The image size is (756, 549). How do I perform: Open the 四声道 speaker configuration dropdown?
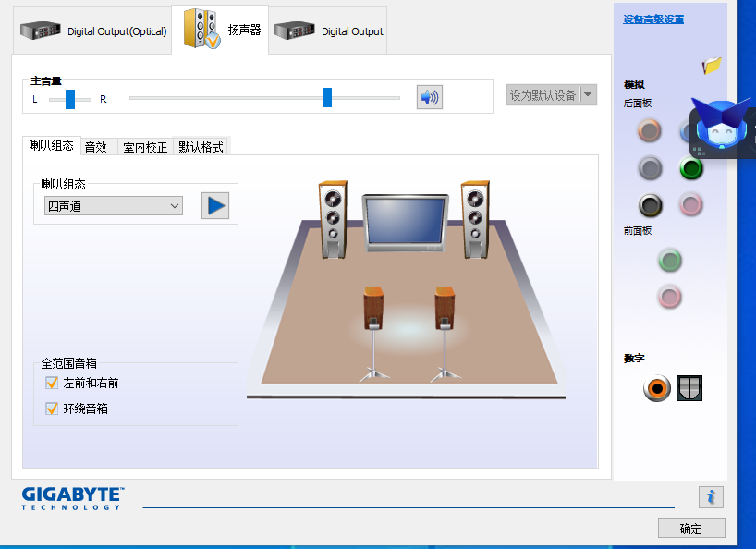pos(114,206)
